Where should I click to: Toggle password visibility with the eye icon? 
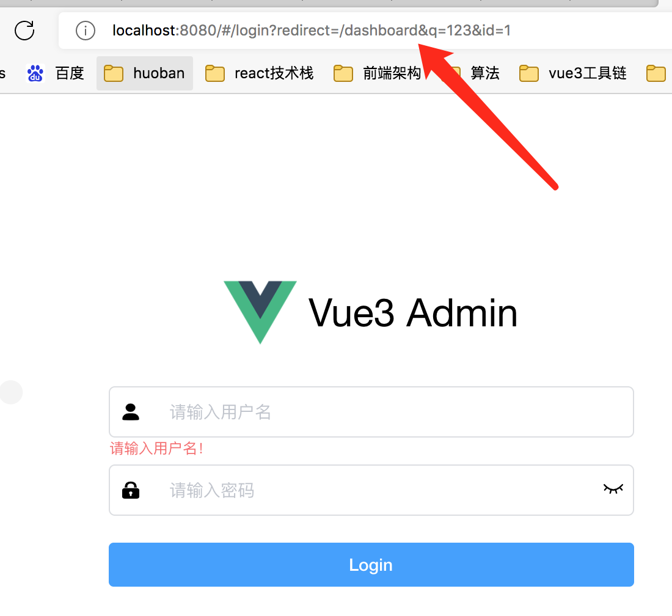click(613, 489)
